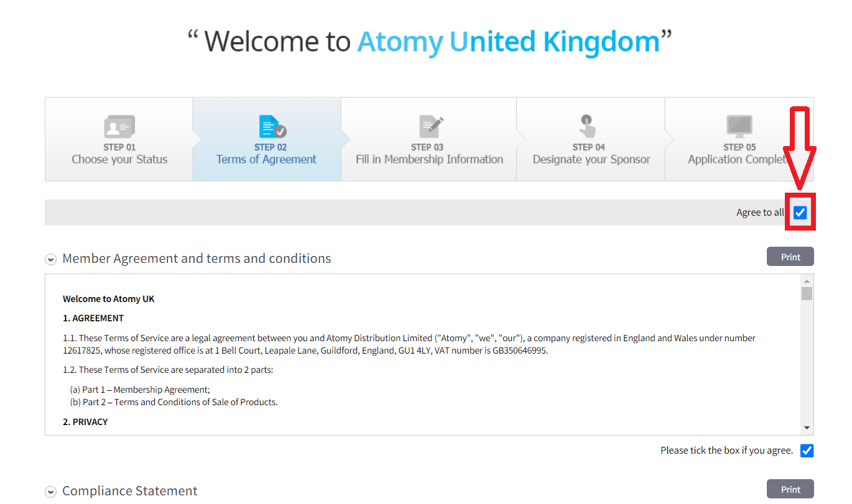This screenshot has height=504, width=852.
Task: Click the Step 02 document checkmark icon
Action: [272, 127]
